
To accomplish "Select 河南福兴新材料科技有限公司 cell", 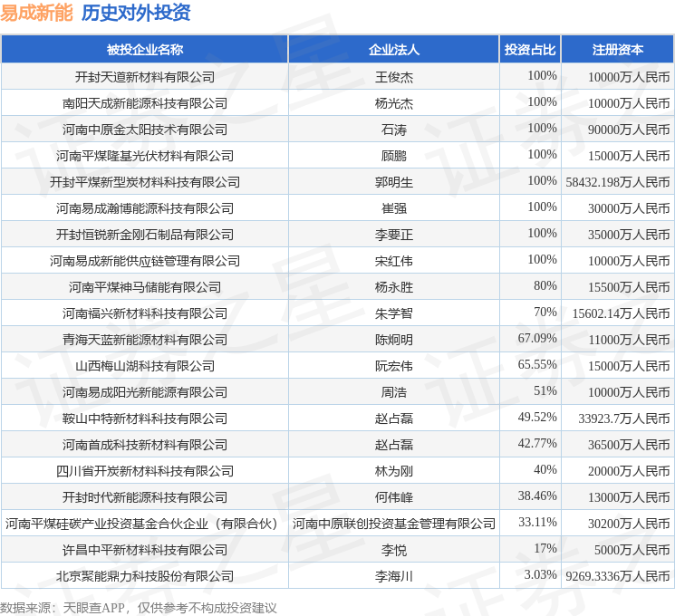I will (x=145, y=313).
